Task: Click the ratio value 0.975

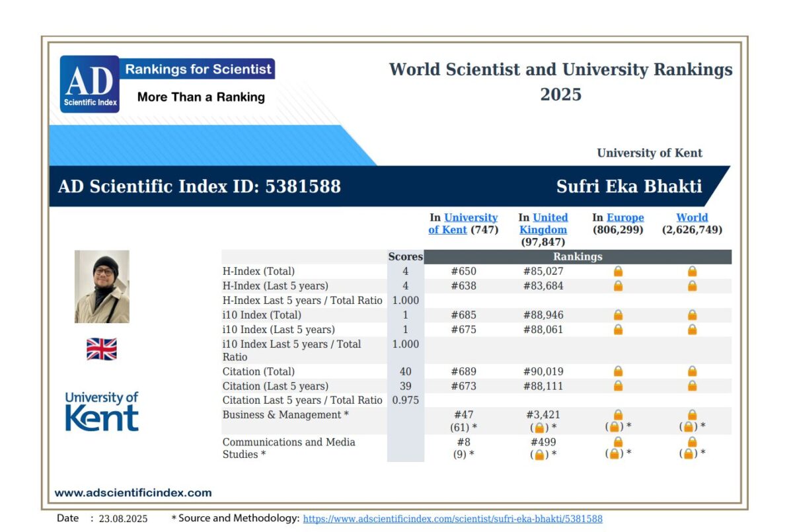Action: [405, 400]
